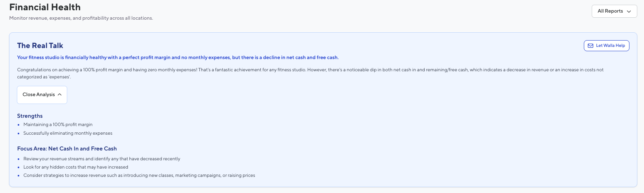Click the envelope icon in Let Walla Help
Viewport: 644px width, 193px height.
point(590,46)
